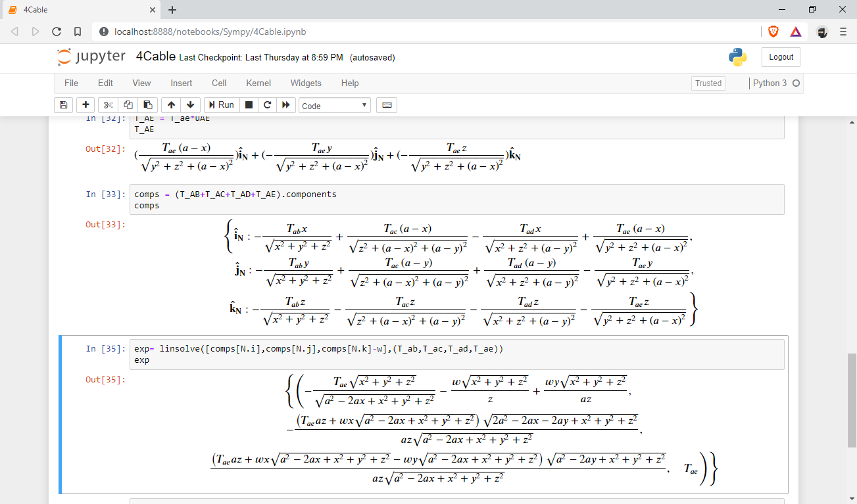The width and height of the screenshot is (857, 504).
Task: Cut selected cells with scissors icon
Action: coord(109,105)
